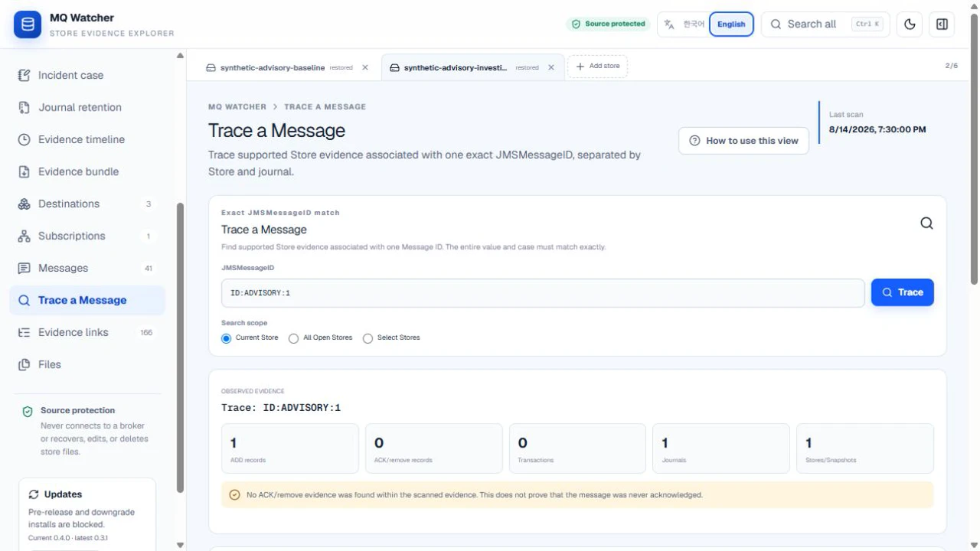Focus the JMSMessageID input field
Screen dimensions: 980x551
543,293
